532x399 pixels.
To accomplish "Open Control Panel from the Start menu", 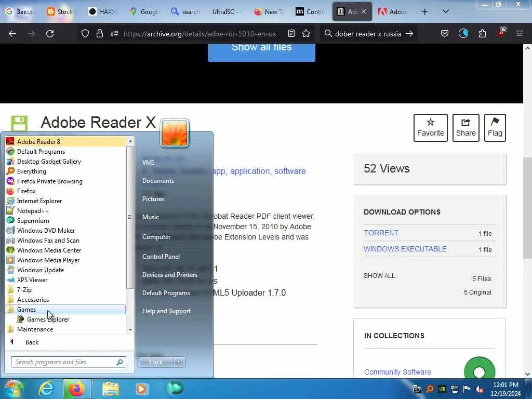I will 161,257.
